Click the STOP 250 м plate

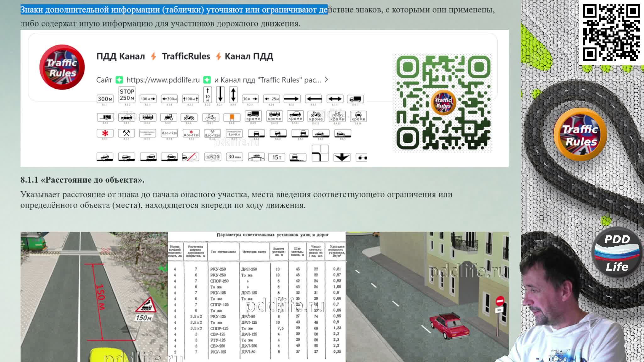tap(127, 95)
